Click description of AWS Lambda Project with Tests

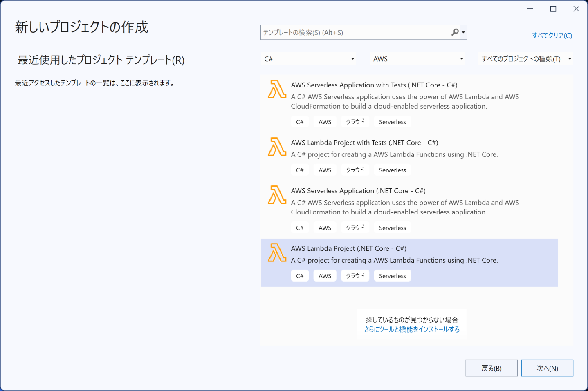point(394,154)
